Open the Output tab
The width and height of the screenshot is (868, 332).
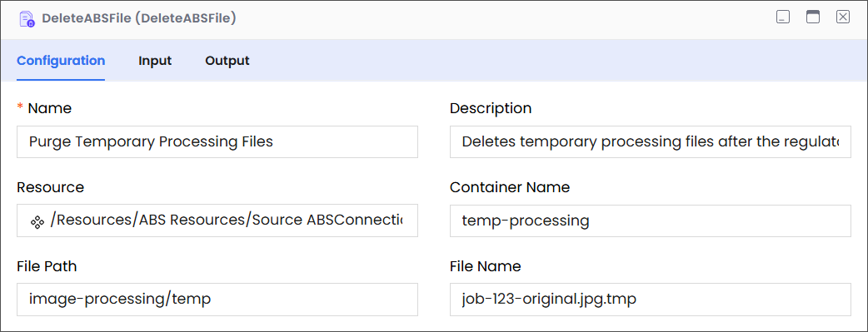[227, 61]
